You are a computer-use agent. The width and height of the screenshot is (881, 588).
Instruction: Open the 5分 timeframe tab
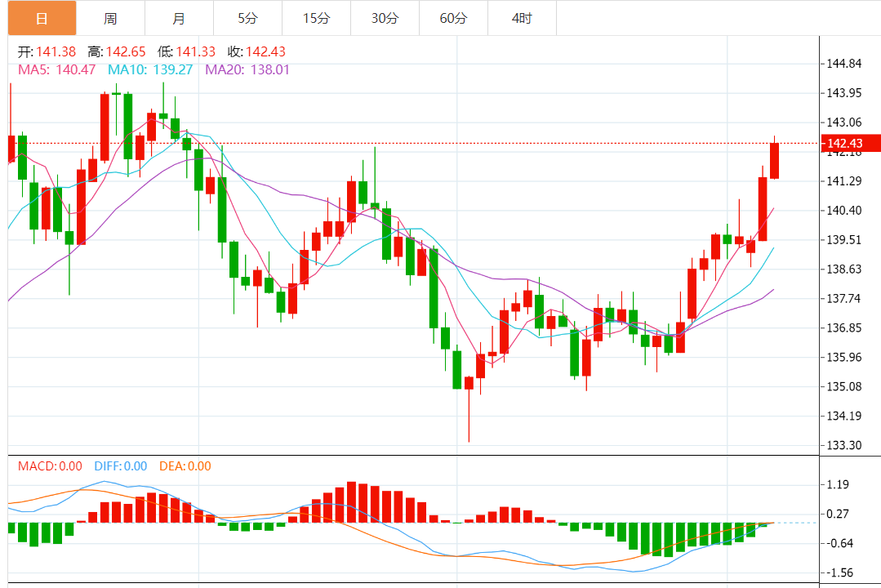point(247,18)
